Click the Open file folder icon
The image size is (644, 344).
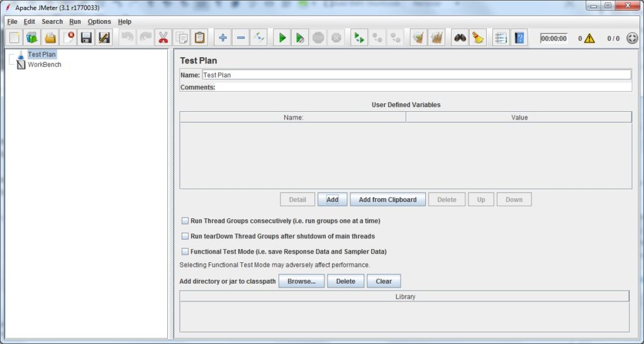tap(50, 38)
